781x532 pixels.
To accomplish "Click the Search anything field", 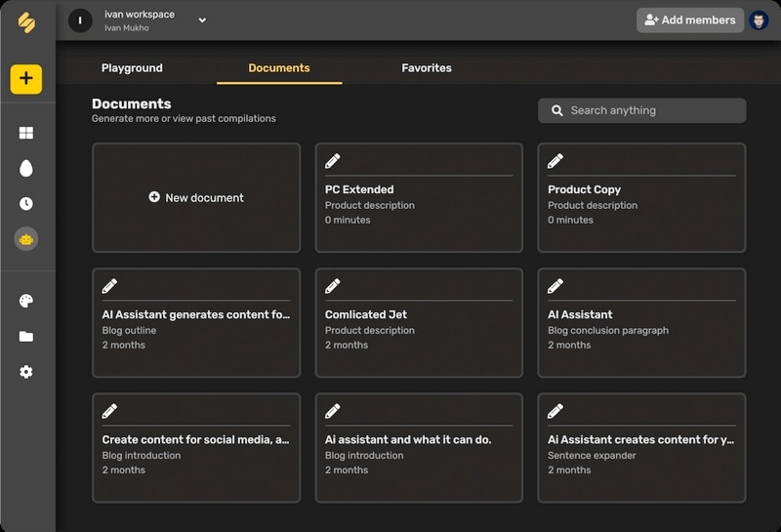I will [x=642, y=110].
